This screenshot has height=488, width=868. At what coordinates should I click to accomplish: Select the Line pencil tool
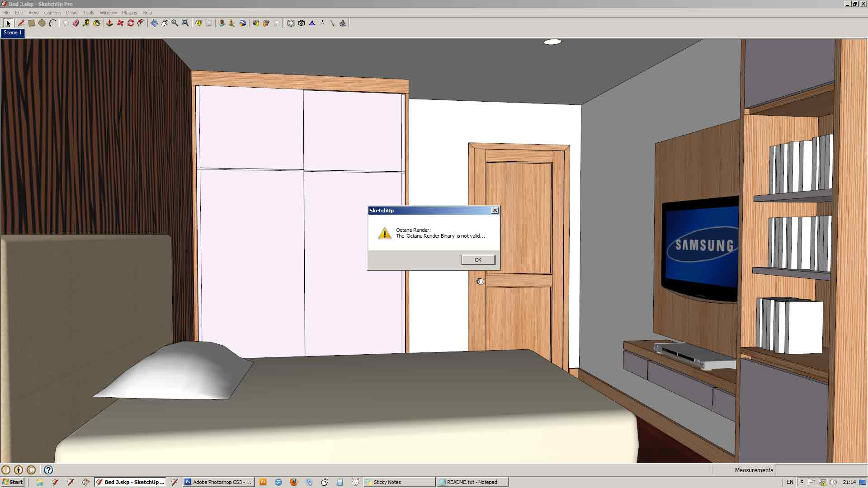pos(20,23)
